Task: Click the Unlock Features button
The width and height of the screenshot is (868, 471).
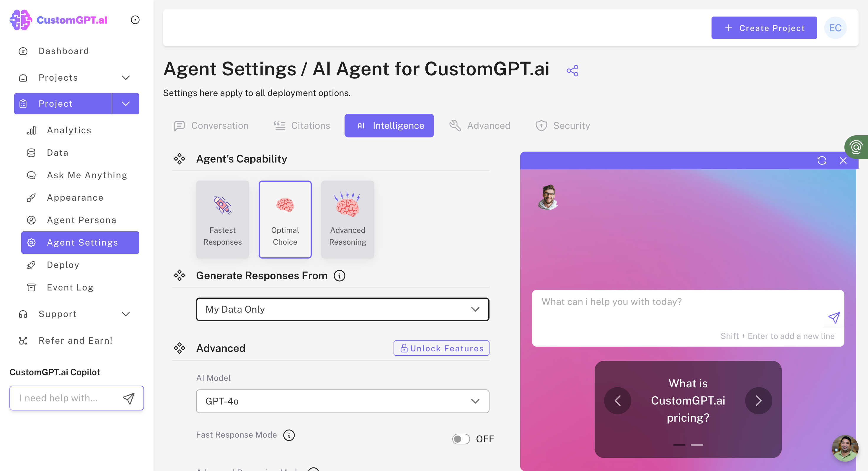Action: pos(441,348)
